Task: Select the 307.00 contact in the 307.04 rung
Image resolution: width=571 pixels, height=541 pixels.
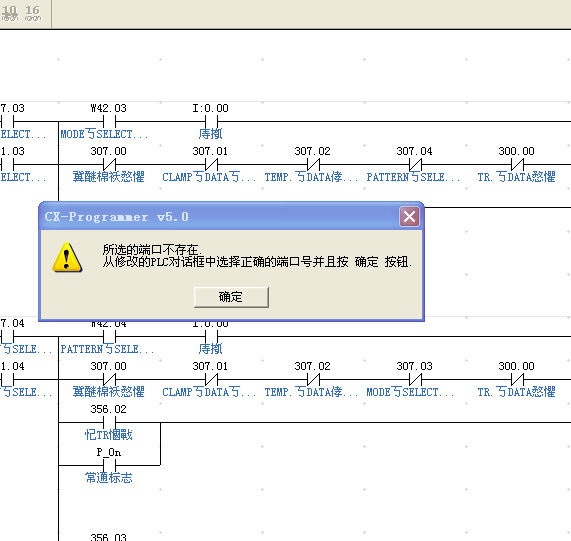Action: coord(109,164)
